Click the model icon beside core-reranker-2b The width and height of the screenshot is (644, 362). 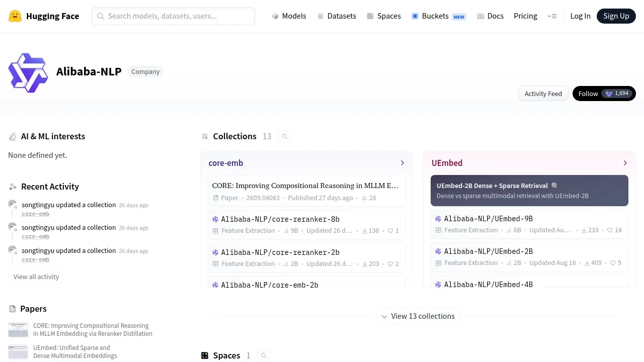click(215, 252)
